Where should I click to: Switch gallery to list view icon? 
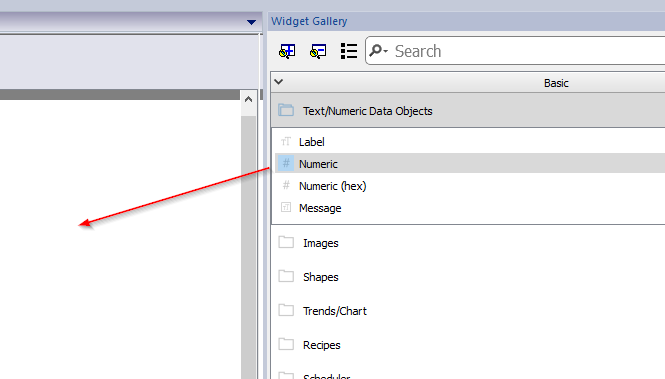pos(349,51)
